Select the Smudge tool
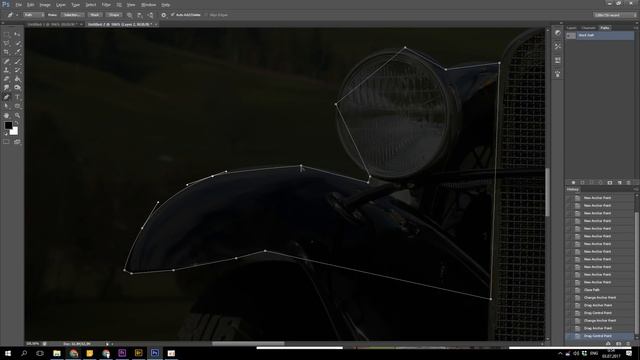Viewport: 640px width, 360px height. (6, 88)
